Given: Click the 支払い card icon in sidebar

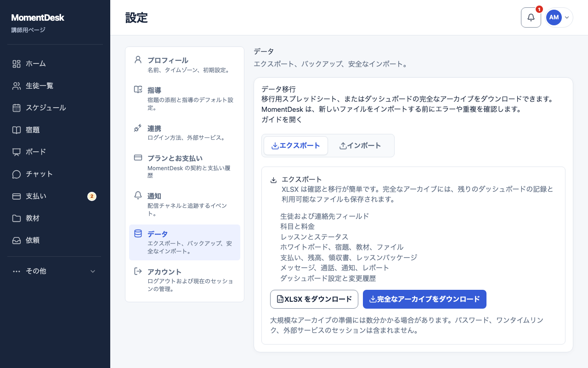Looking at the screenshot, I should click(17, 196).
